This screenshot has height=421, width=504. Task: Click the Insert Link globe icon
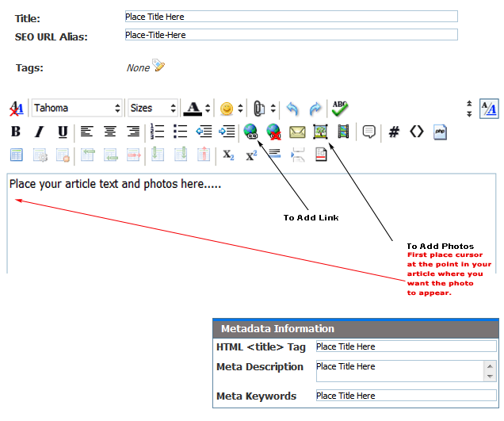[x=251, y=132]
